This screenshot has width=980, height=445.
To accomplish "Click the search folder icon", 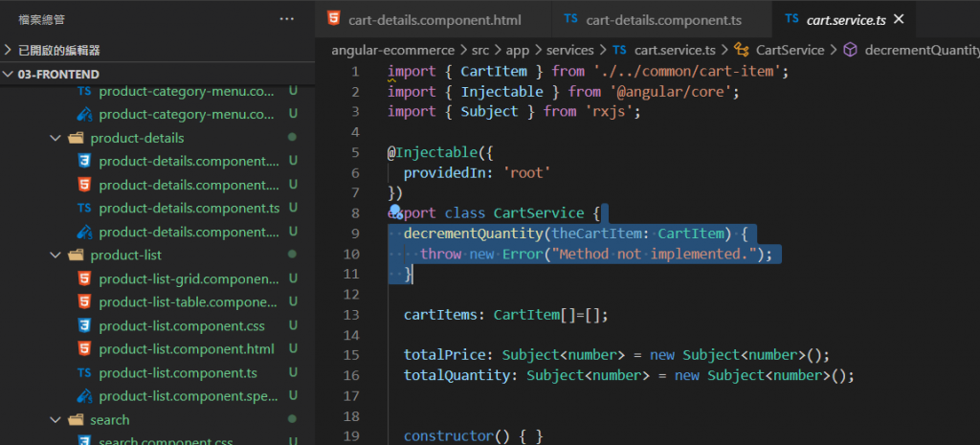I will coord(76,419).
